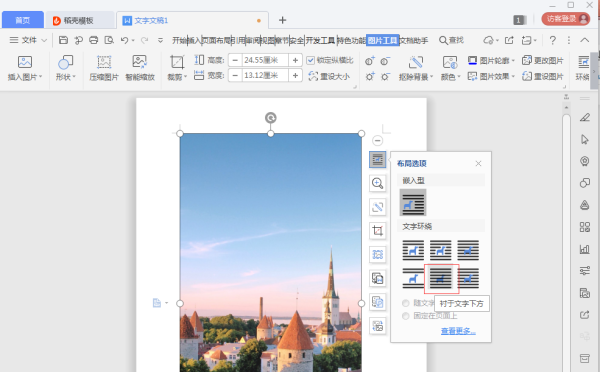Click the magnifier preview icon beside picture
The width and height of the screenshot is (600, 372).
tap(378, 183)
